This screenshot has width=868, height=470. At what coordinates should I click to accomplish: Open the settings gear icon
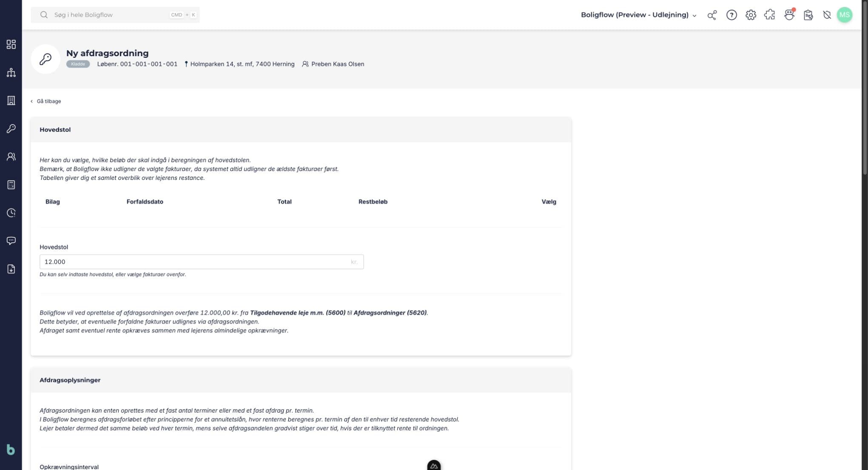coord(751,15)
